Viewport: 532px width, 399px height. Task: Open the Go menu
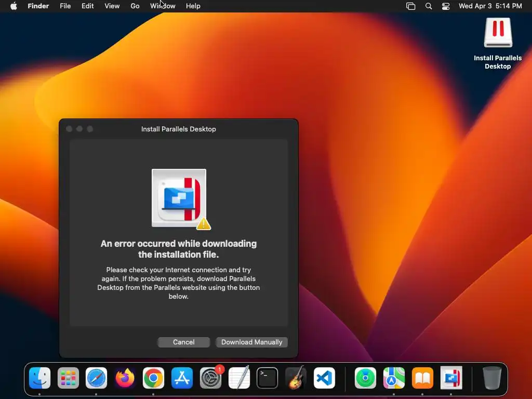point(135,6)
